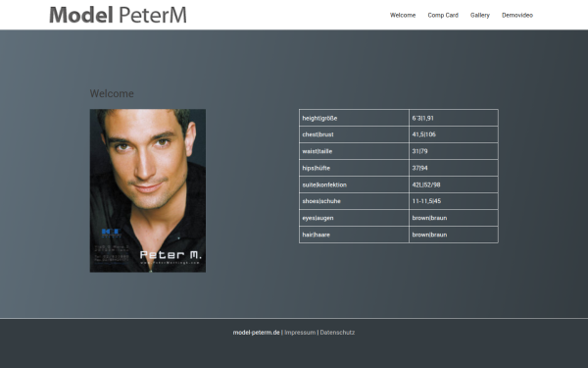Image resolution: width=588 pixels, height=368 pixels.
Task: Select the 37|94 value cell
Action: (454, 168)
